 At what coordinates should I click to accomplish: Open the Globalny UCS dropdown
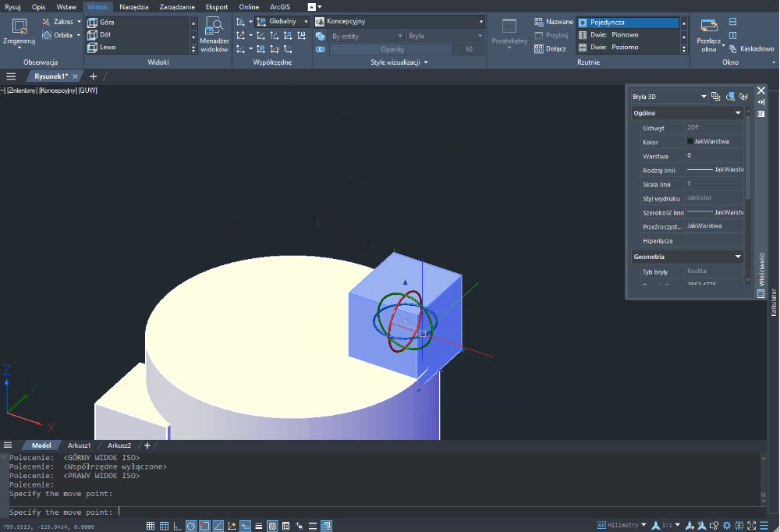click(x=282, y=21)
